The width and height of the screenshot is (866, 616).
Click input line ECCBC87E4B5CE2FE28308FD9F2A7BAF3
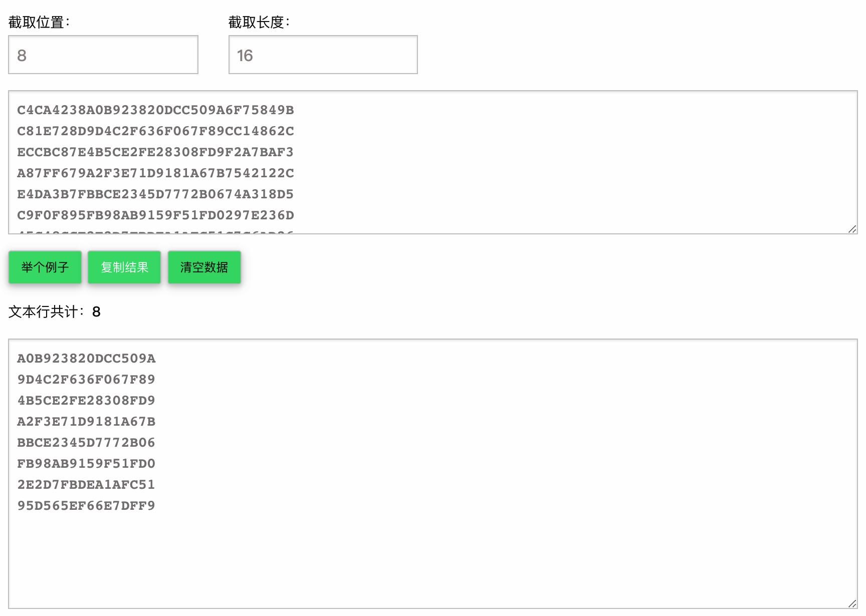click(x=155, y=152)
